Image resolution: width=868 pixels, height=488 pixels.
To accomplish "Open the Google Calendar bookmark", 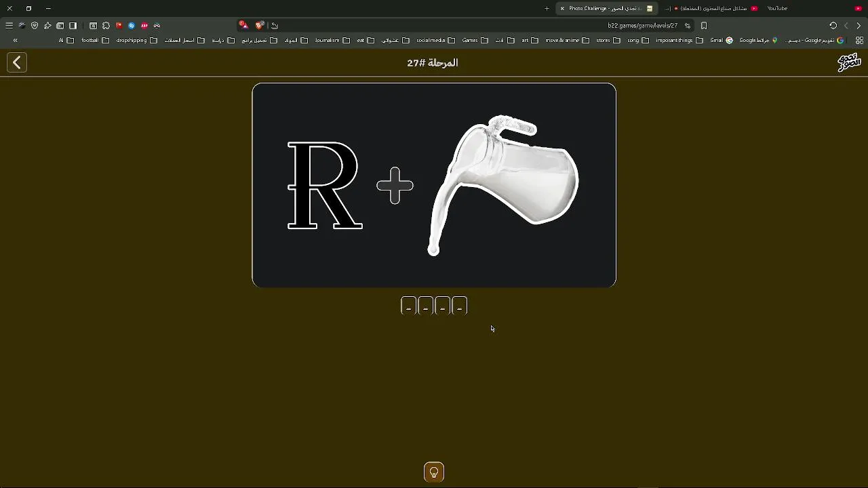I will click(x=814, y=40).
